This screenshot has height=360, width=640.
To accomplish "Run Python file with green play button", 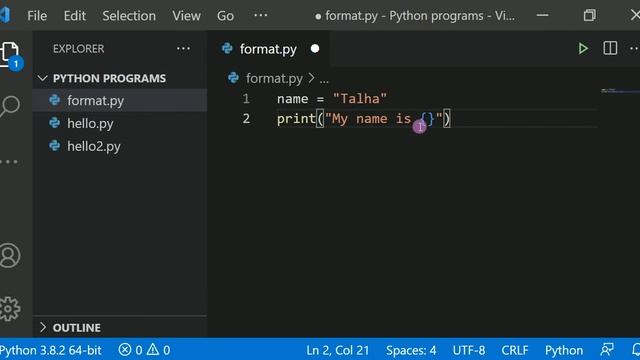I will [583, 49].
